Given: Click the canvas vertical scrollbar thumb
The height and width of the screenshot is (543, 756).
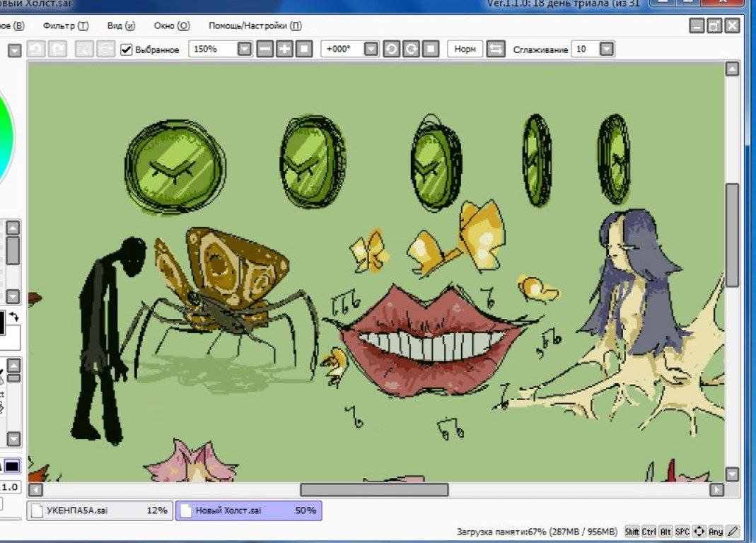Looking at the screenshot, I should 733,235.
